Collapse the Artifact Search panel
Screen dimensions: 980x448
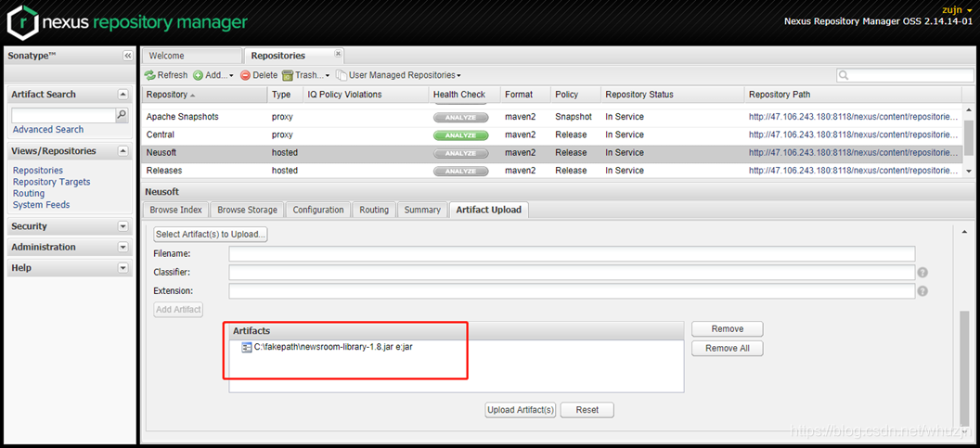123,95
